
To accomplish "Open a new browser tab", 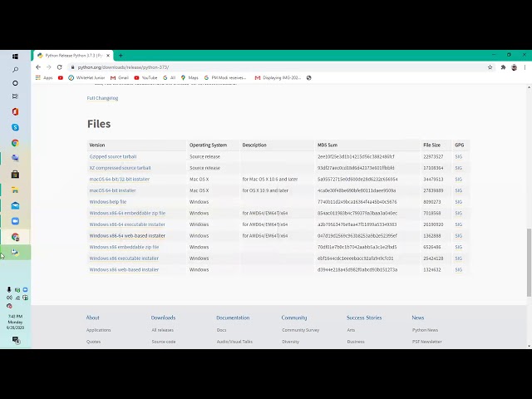I will tap(121, 56).
